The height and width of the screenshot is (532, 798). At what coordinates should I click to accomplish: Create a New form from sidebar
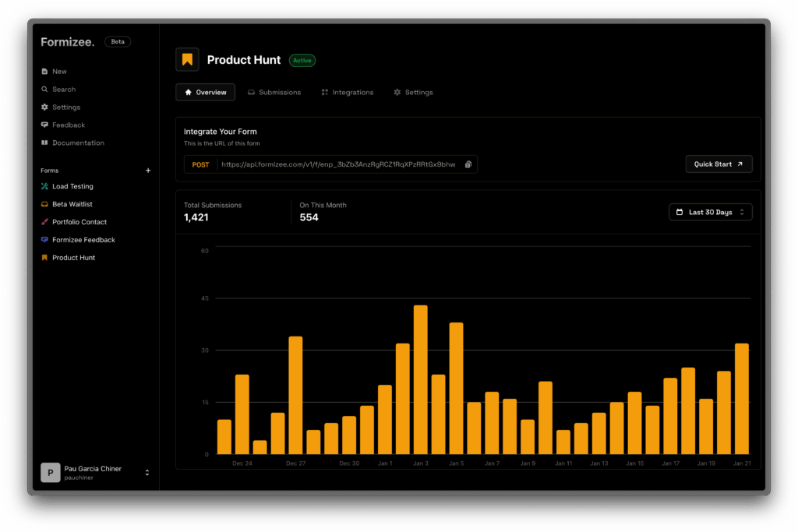click(59, 72)
